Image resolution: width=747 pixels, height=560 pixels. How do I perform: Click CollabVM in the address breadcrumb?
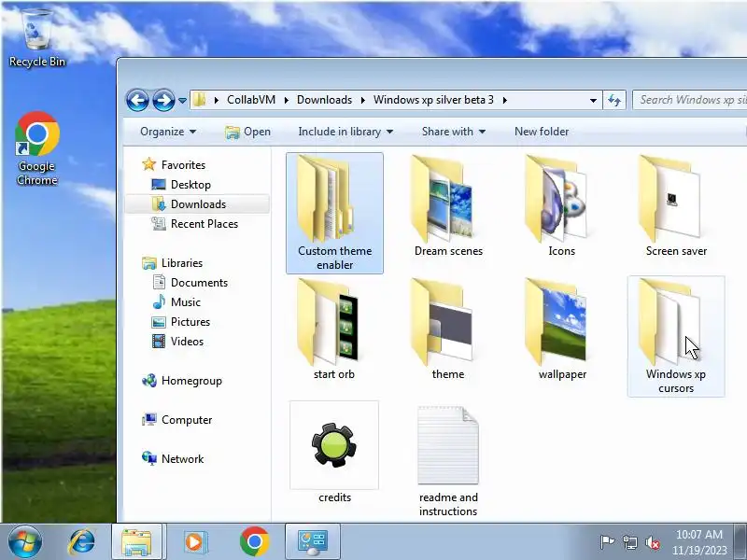tap(251, 100)
